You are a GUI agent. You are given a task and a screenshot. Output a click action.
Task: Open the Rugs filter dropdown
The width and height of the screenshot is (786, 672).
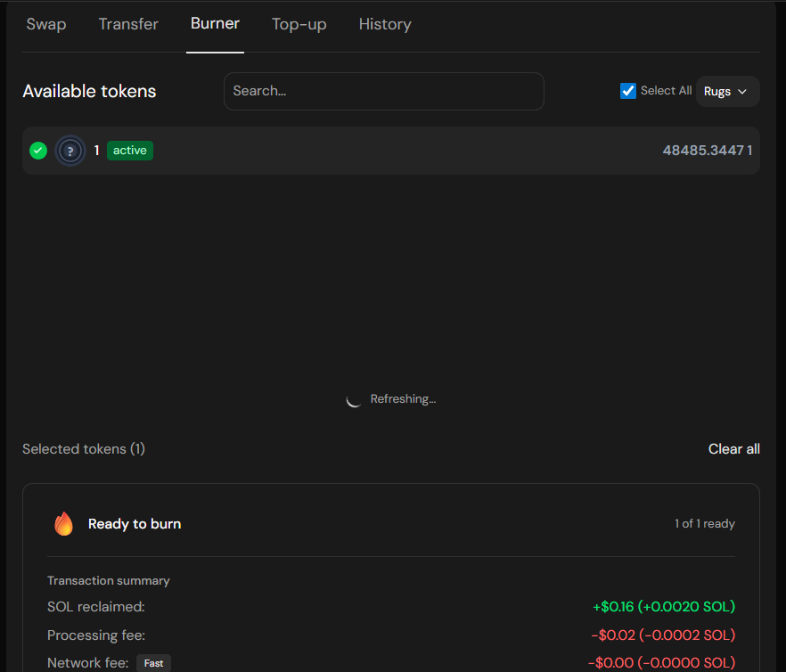tap(727, 91)
